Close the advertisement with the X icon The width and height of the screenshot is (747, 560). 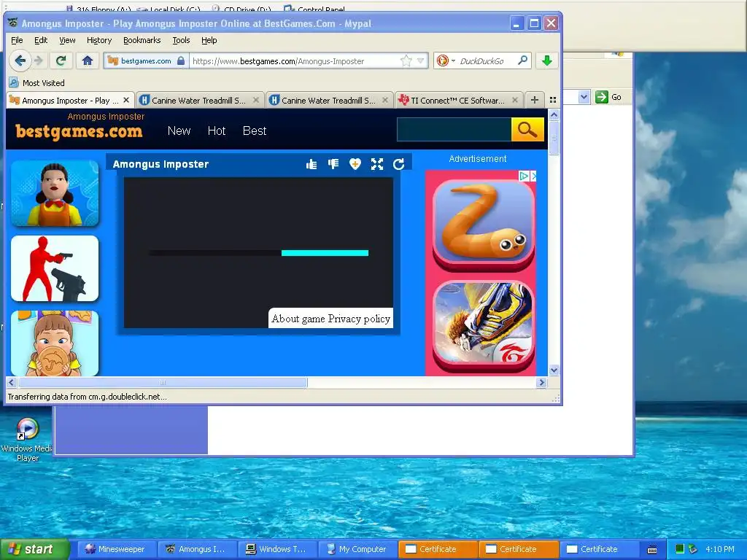click(533, 176)
